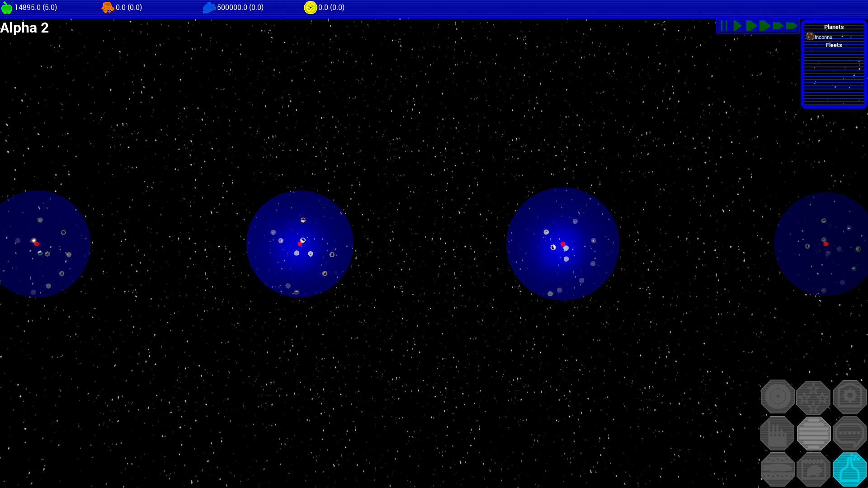Click the blank middle octagon button

click(x=814, y=433)
